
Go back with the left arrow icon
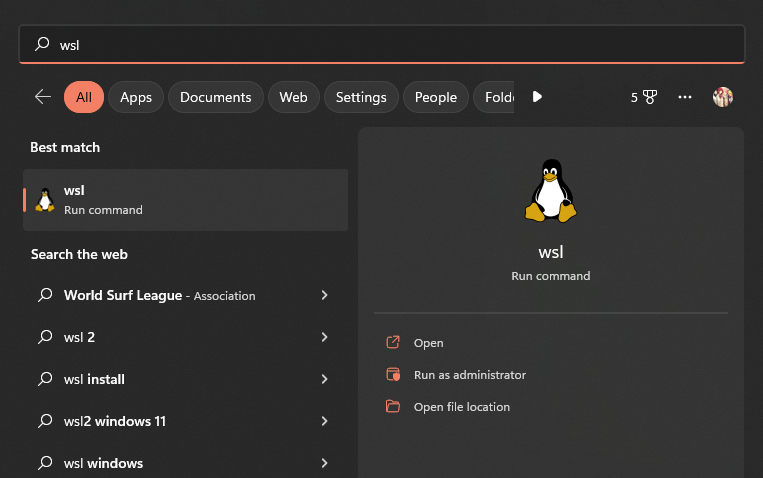(43, 97)
